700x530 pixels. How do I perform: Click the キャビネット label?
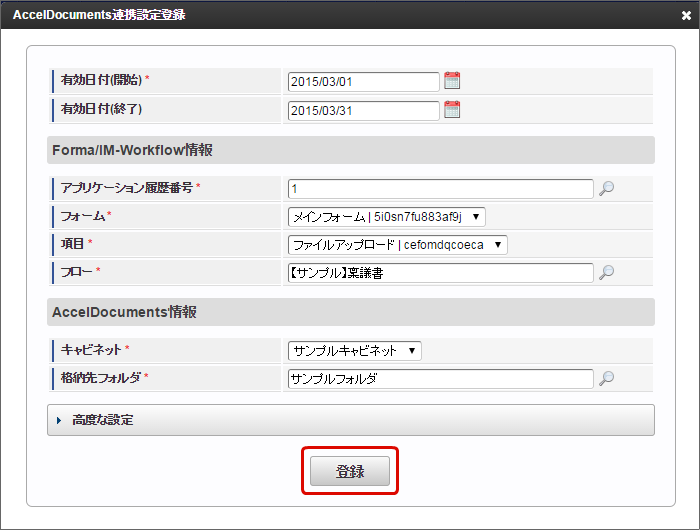click(x=91, y=349)
